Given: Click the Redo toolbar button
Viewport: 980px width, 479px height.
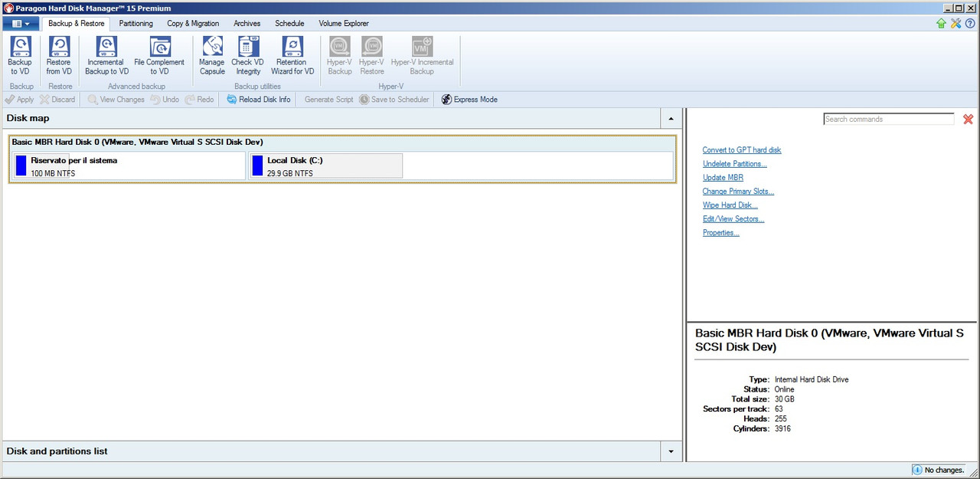Looking at the screenshot, I should [x=199, y=100].
